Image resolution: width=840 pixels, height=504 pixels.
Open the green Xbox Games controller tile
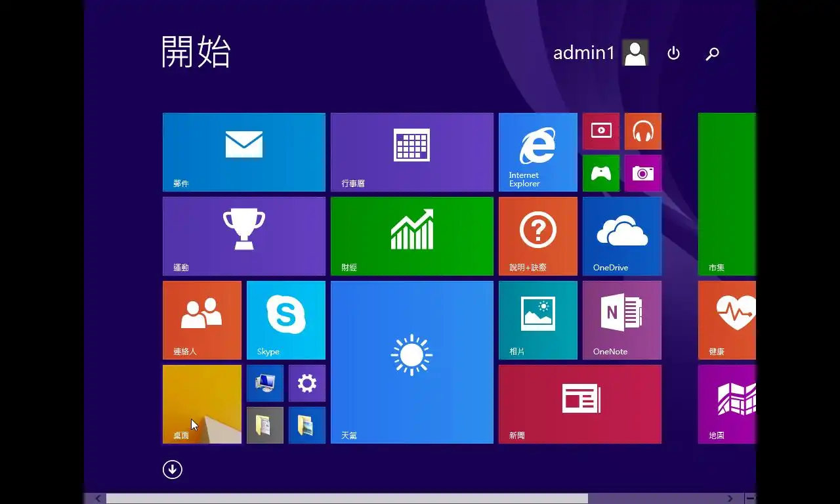(x=601, y=173)
